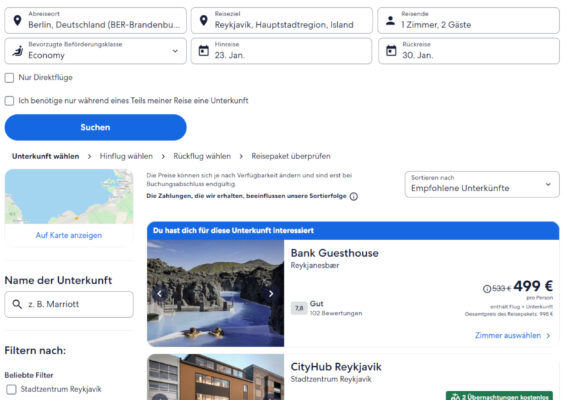Show previous photo of Bank Guesthouse
The width and height of the screenshot is (567, 400).
(x=159, y=294)
